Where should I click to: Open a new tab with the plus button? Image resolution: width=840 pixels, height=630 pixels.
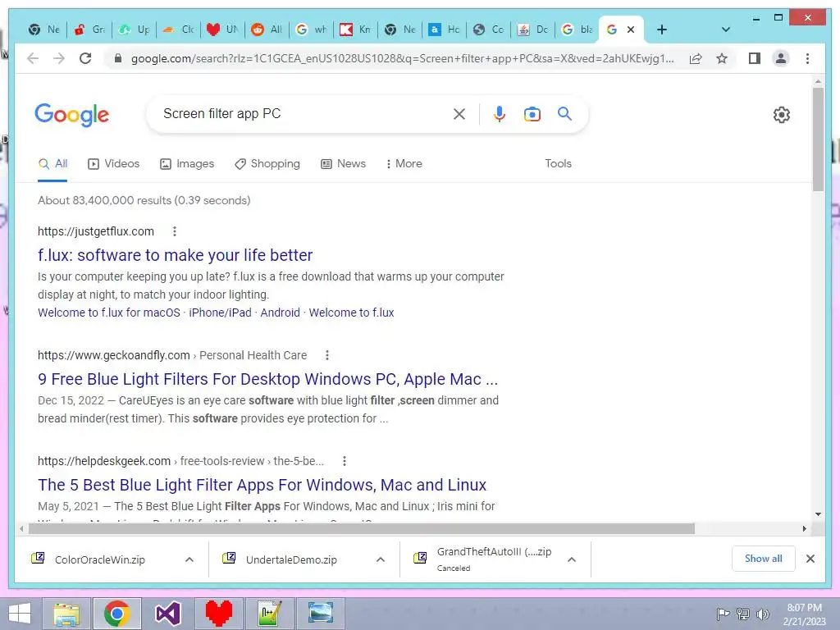pyautogui.click(x=662, y=30)
